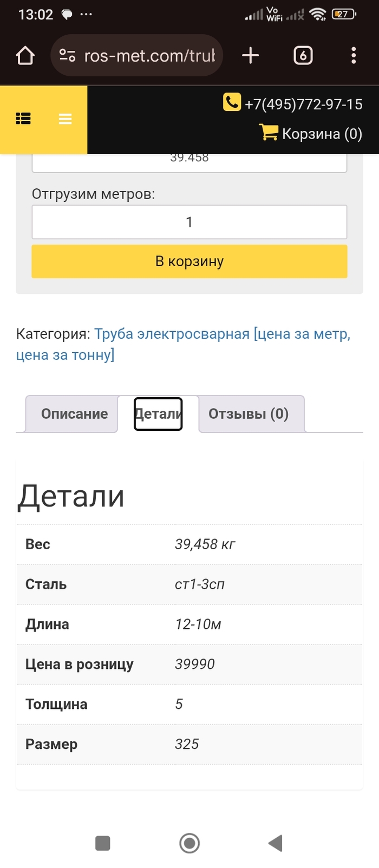This screenshot has height=868, width=379.
Task: Expand the hamburger menu in yellow bar
Action: [x=65, y=119]
